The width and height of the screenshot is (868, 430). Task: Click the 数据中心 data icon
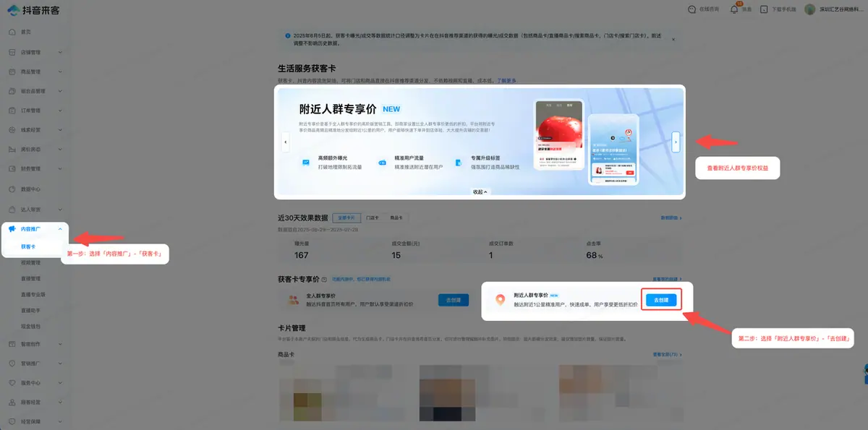pos(12,189)
